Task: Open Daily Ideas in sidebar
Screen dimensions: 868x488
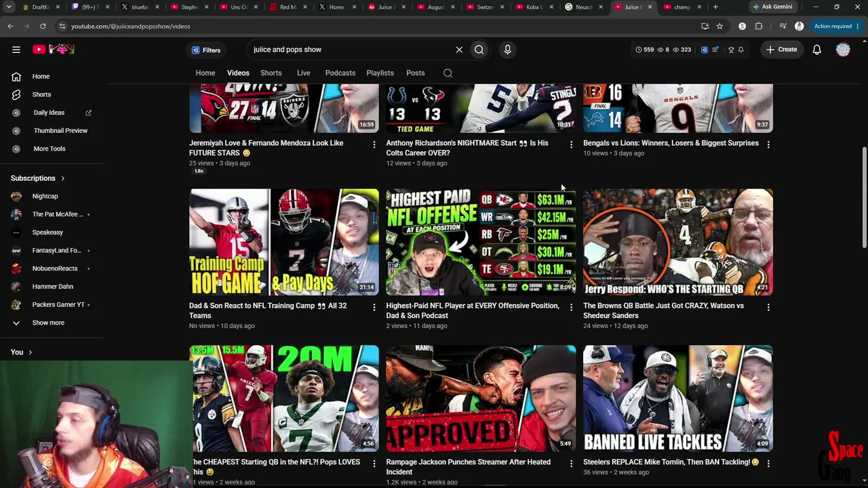Action: coord(52,113)
